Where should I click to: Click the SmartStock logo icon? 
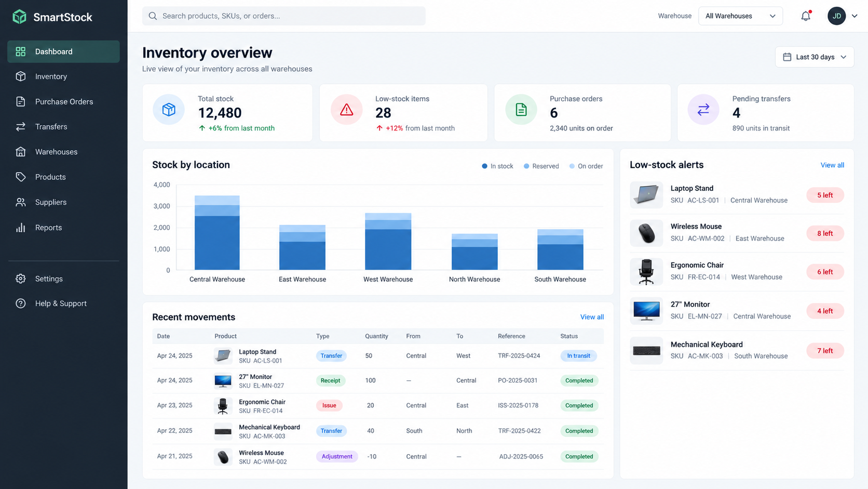(x=19, y=17)
